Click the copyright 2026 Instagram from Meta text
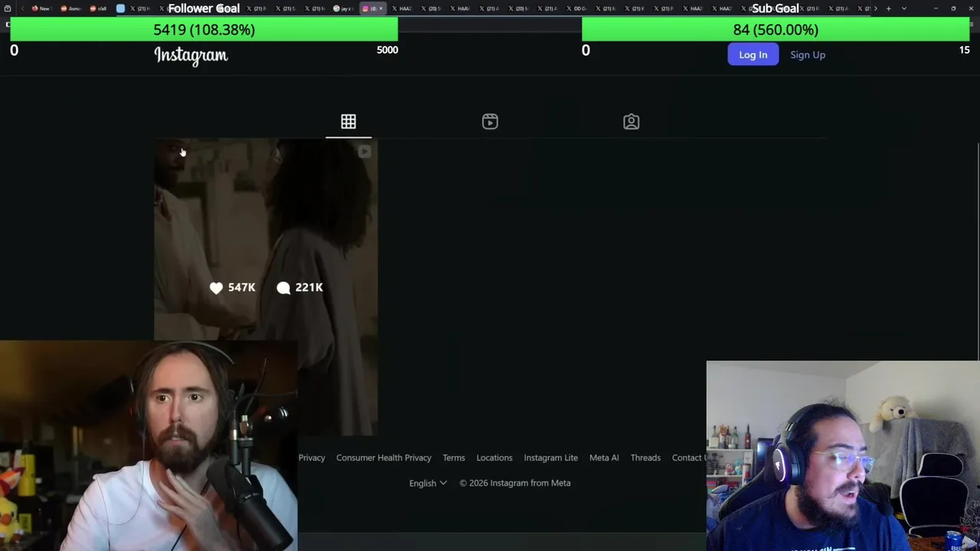 point(514,483)
